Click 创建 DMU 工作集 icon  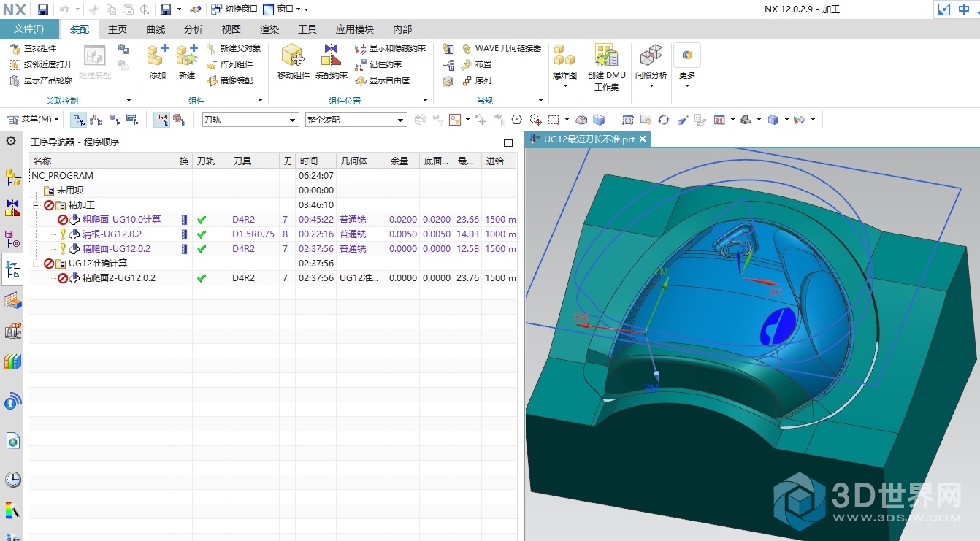coord(607,67)
